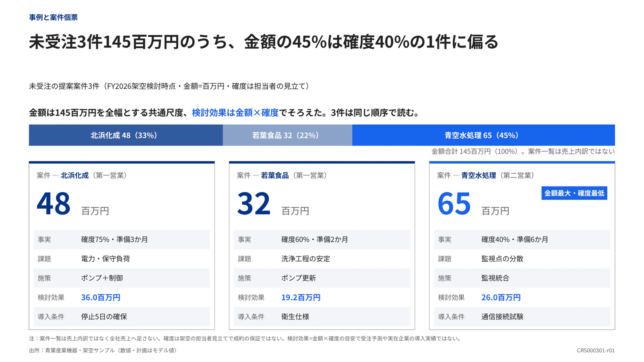Click the 事例と案件個票 section label
The height and width of the screenshot is (362, 644).
53,17
